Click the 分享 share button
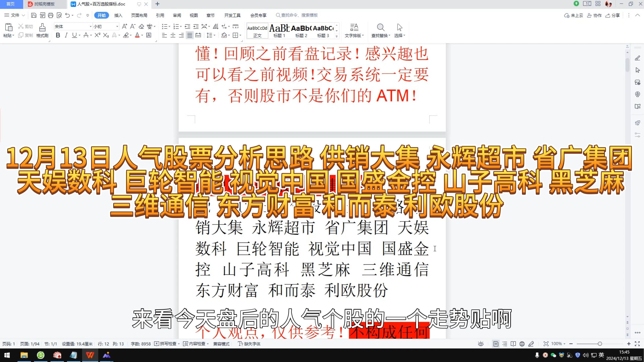This screenshot has height=362, width=644. 613,15
